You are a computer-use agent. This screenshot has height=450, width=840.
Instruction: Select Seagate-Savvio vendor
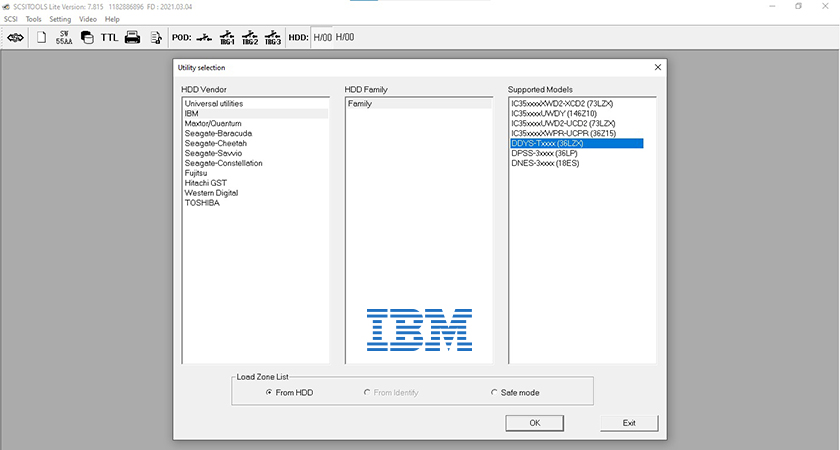(256, 153)
